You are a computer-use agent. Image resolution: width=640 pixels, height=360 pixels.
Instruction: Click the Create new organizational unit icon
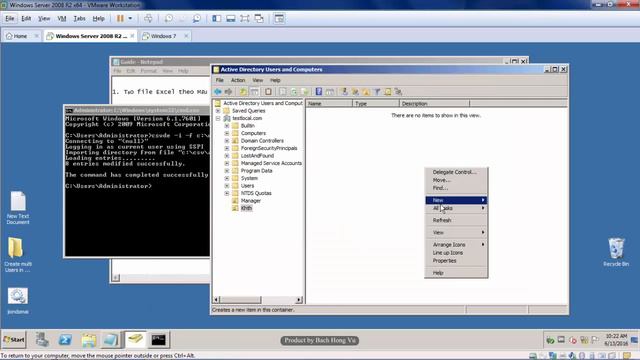pyautogui.click(x=366, y=92)
